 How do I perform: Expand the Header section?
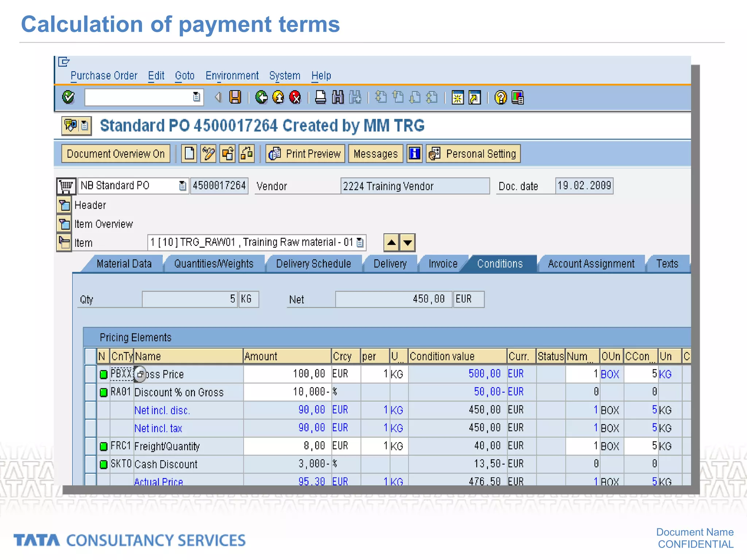64,205
